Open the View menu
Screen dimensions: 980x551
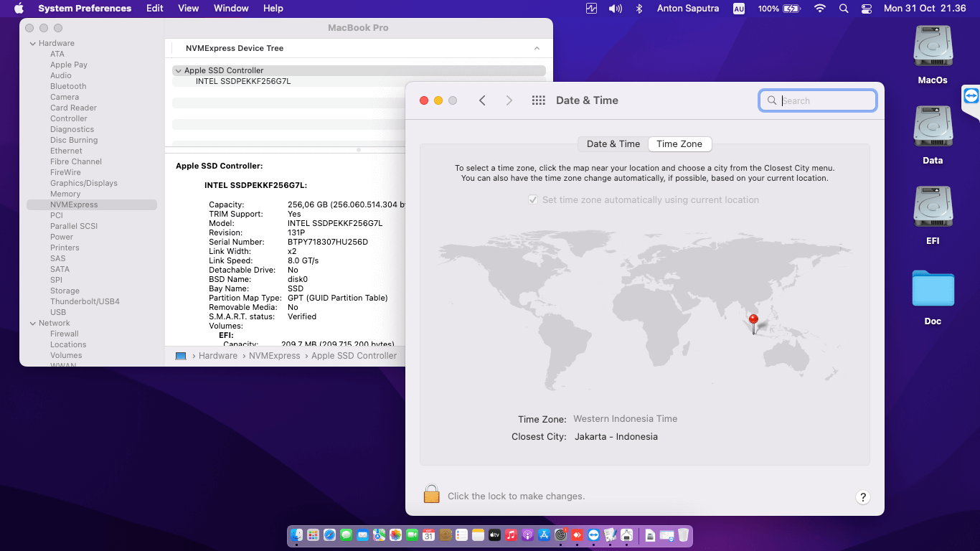(x=188, y=9)
